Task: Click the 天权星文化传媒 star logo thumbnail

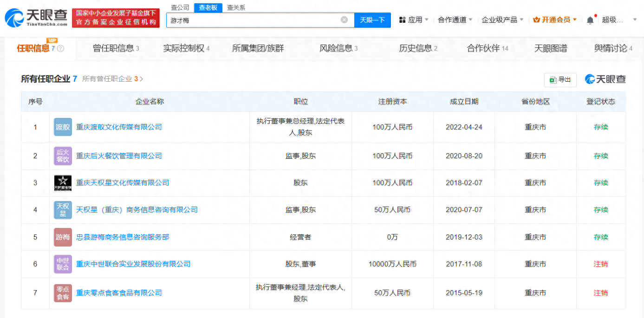Action: pyautogui.click(x=63, y=183)
